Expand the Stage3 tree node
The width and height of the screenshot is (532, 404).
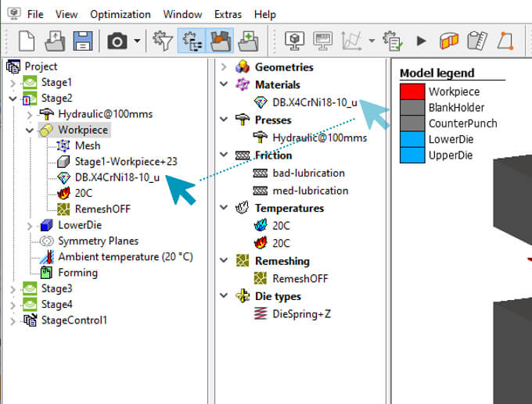(12, 289)
